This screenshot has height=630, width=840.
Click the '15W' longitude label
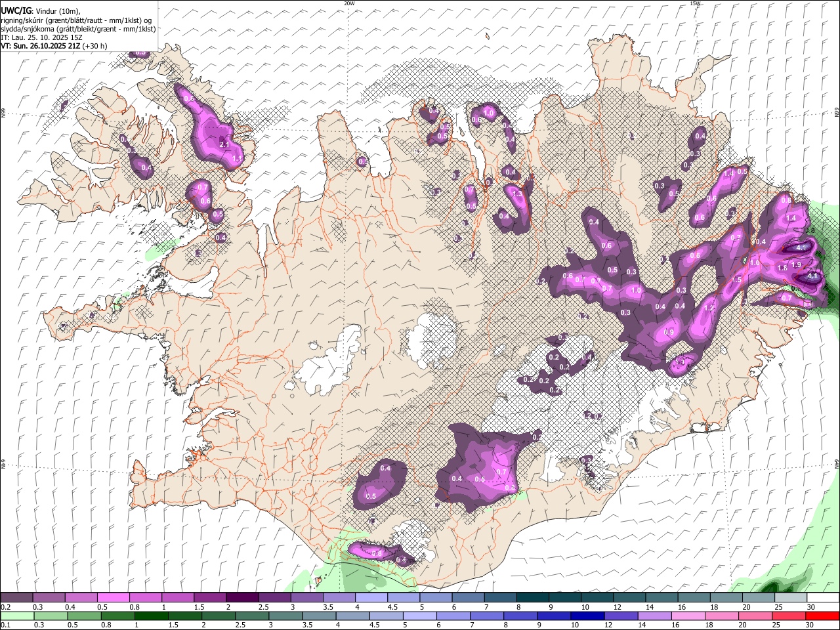[x=696, y=3]
